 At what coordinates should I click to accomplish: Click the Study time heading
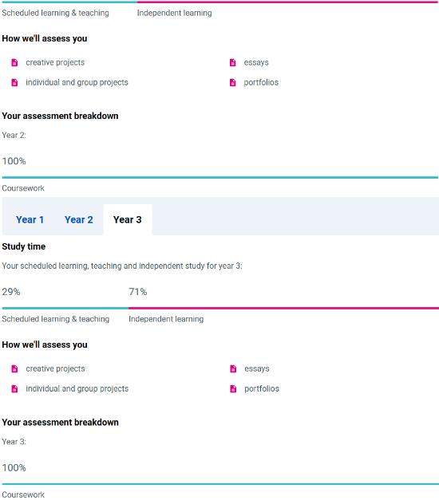(24, 246)
